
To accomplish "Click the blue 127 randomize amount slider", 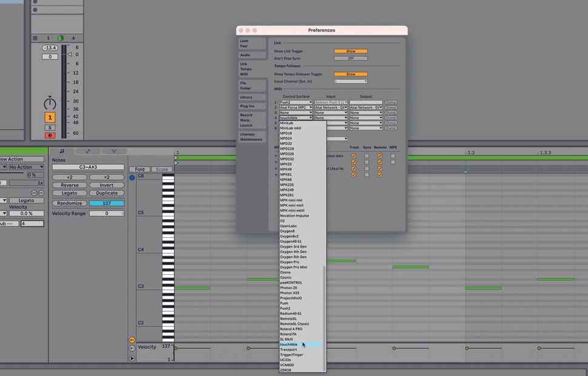I will [x=107, y=203].
